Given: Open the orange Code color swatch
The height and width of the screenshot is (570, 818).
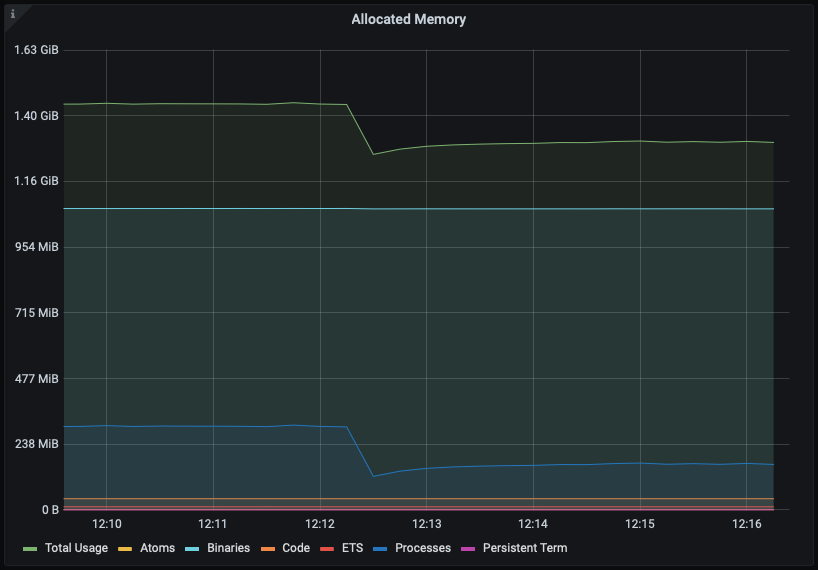Looking at the screenshot, I should click(x=268, y=549).
